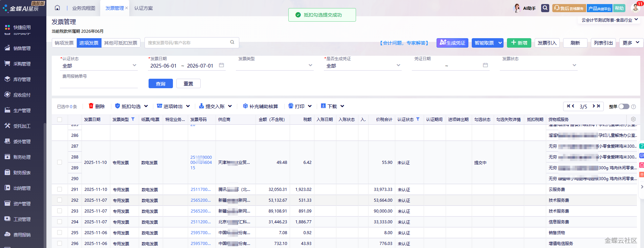Screen dimensions: 644x248
Task: Switch to the 业务流程图 tab
Action: point(84,8)
